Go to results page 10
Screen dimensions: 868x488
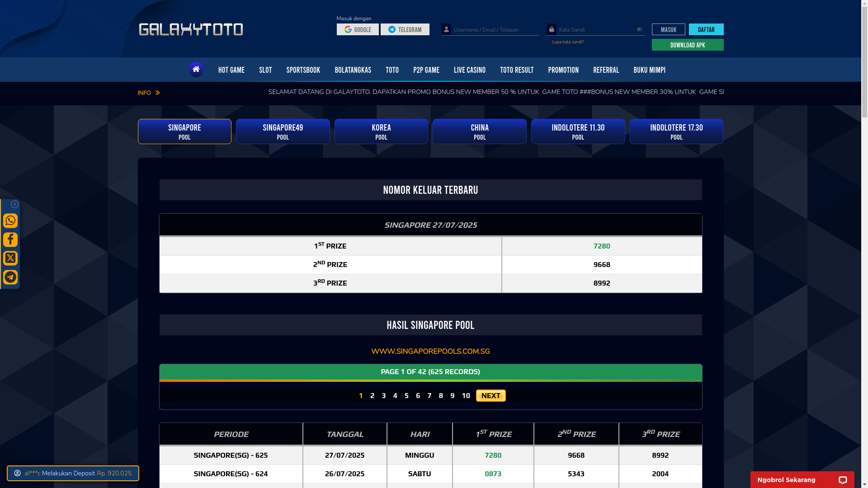point(466,395)
